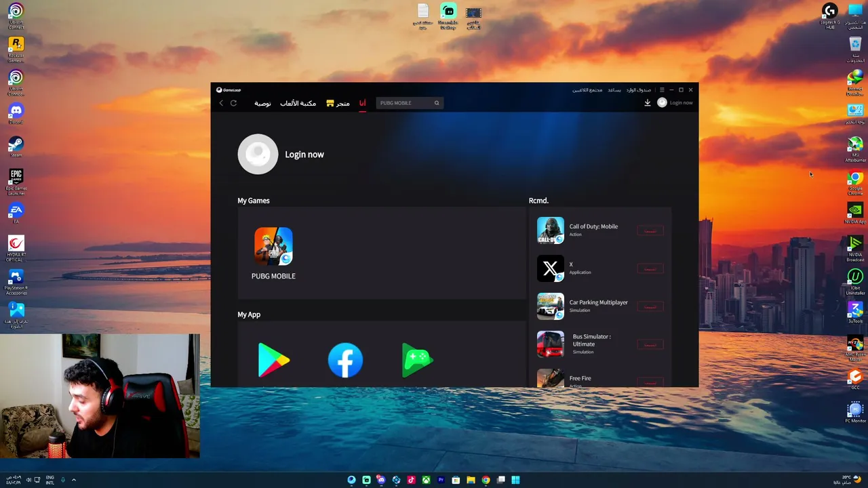Switch to the مكتبة الألعاب tab
868x488 pixels.
(x=298, y=103)
